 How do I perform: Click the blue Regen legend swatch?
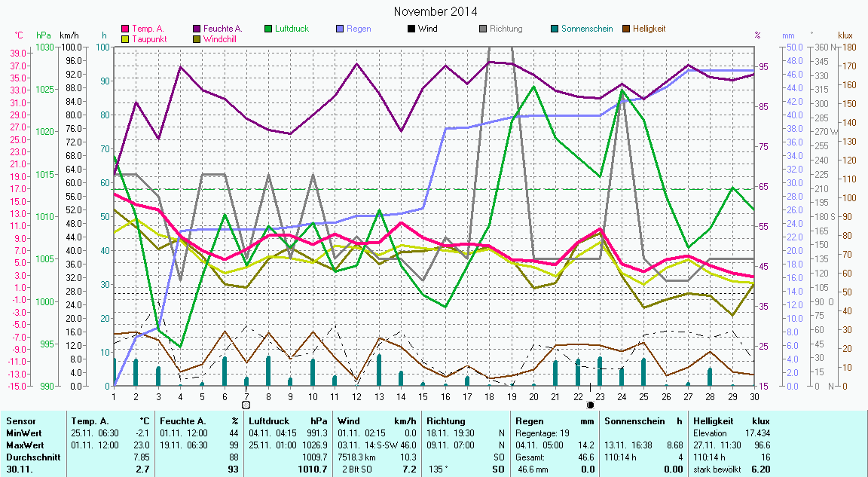coord(340,29)
